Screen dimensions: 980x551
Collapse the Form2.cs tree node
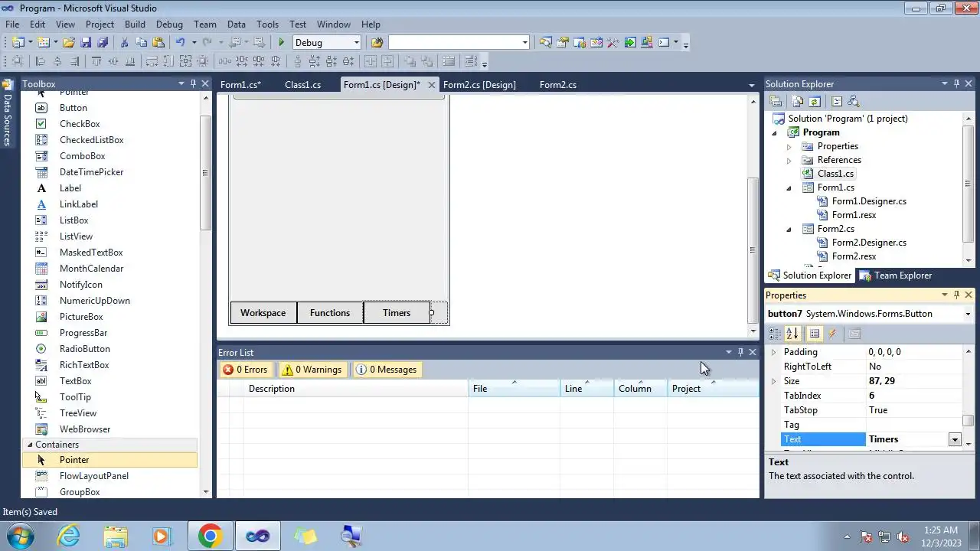coord(789,229)
